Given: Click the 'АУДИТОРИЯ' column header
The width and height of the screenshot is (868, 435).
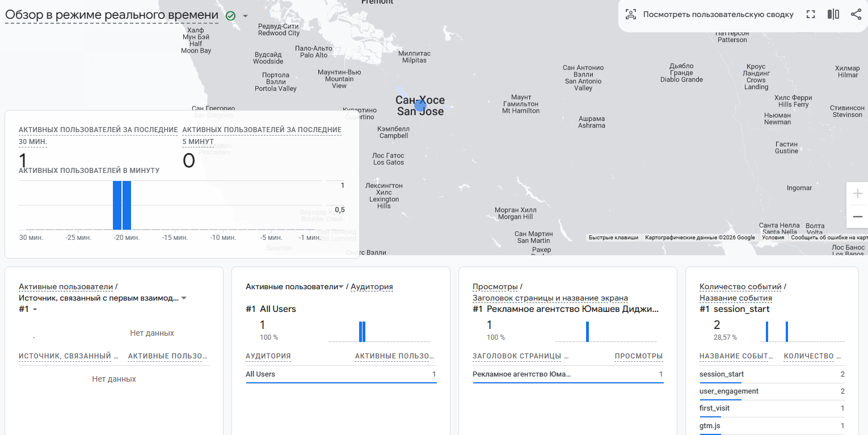Looking at the screenshot, I should (x=268, y=356).
